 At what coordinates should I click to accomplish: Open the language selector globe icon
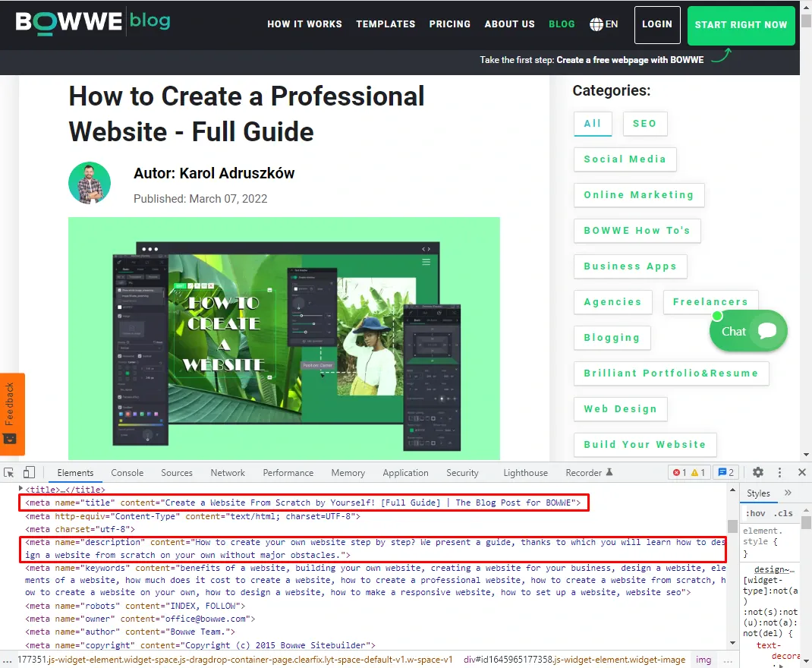coord(596,24)
